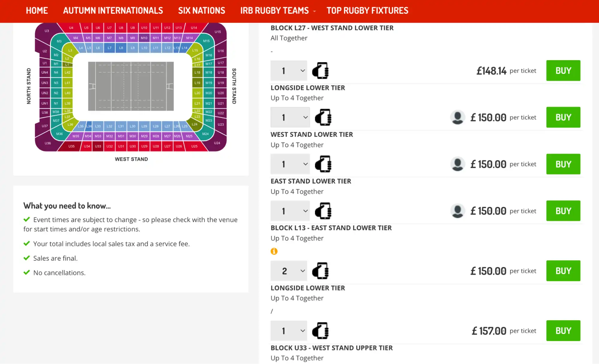The height and width of the screenshot is (364, 599).
Task: Click the person icon next to £150.00 Longside listing
Action: (x=458, y=117)
